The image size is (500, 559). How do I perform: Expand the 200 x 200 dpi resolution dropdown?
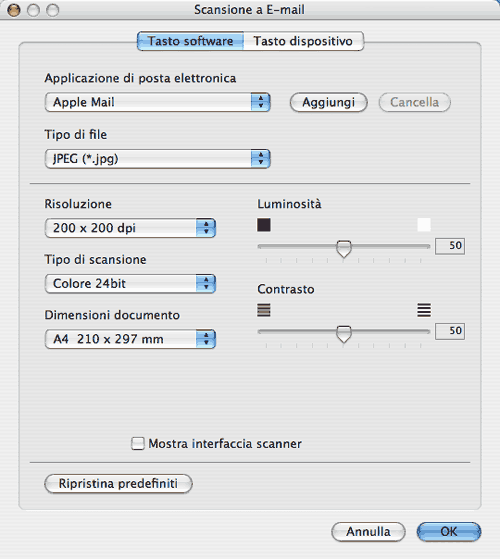(130, 228)
